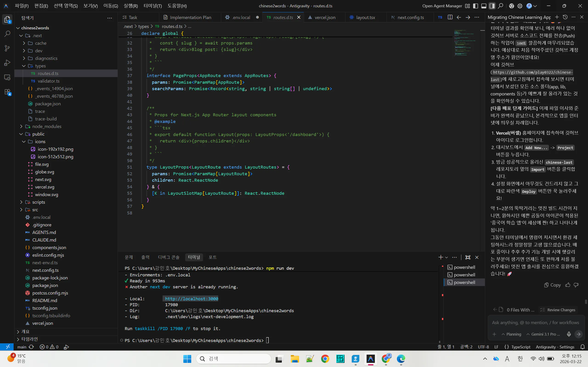Open the Extensions view icon
588x367 pixels.
pyautogui.click(x=7, y=92)
